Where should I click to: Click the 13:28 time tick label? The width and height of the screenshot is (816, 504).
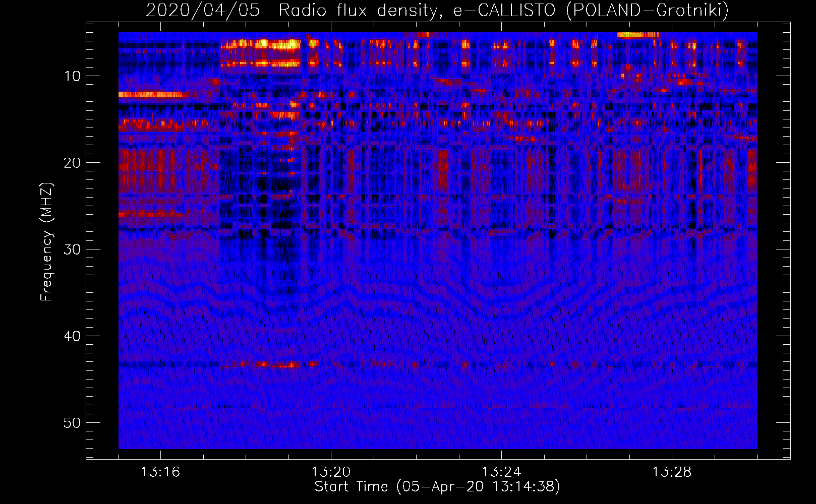click(672, 472)
